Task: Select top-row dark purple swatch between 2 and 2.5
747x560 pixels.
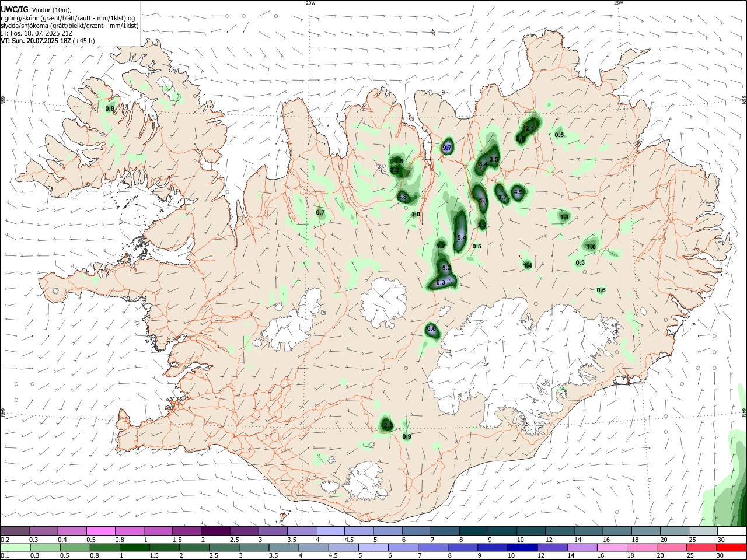Action: point(215,531)
